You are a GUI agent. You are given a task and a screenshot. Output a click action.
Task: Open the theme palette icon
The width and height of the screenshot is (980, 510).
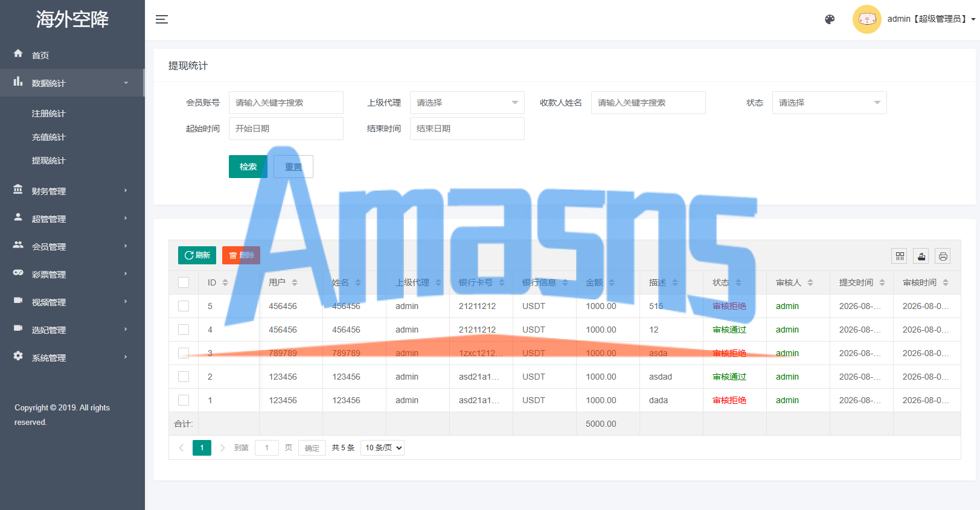click(830, 19)
